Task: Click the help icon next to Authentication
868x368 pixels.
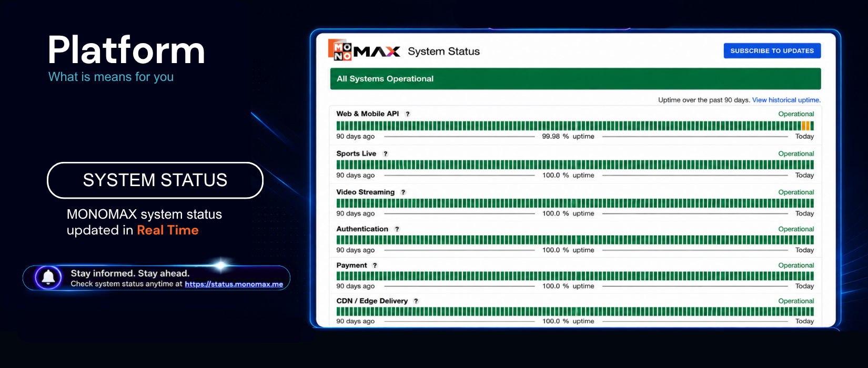Action: click(x=397, y=229)
